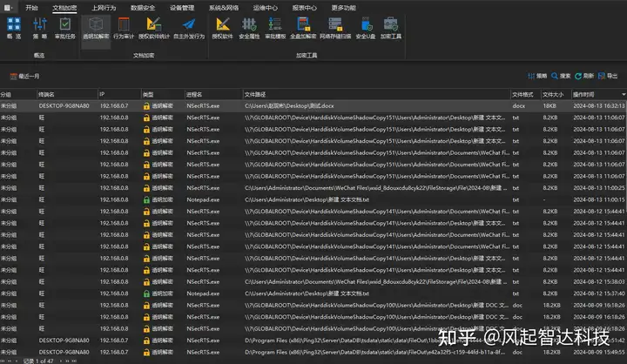
Task: Click Notepad.exe in the 2024-08-12 15:37:40 row
Action: (x=203, y=293)
